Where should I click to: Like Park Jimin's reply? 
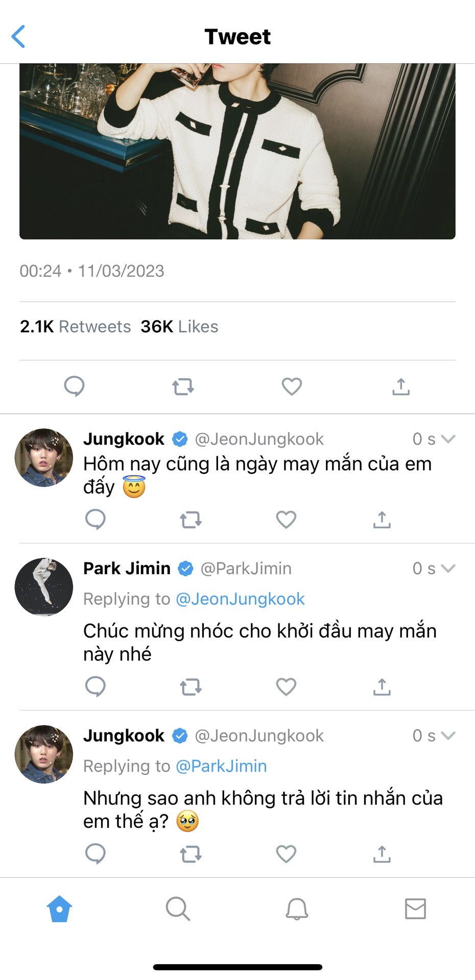coord(286,687)
